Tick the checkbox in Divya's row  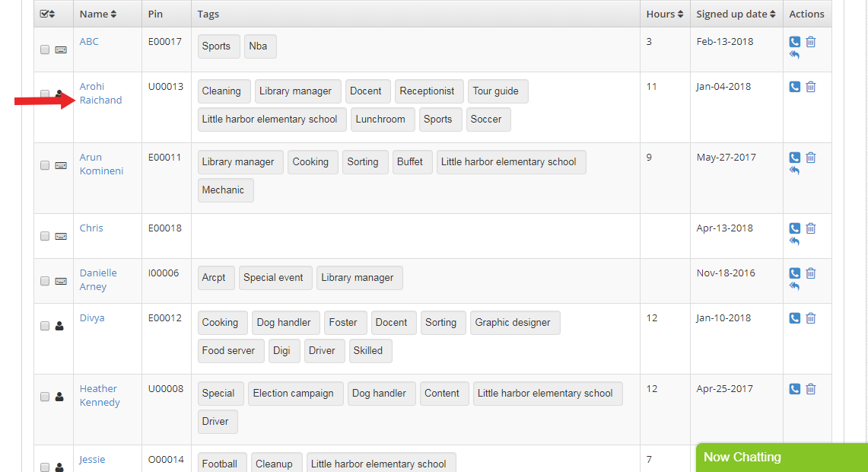point(45,327)
